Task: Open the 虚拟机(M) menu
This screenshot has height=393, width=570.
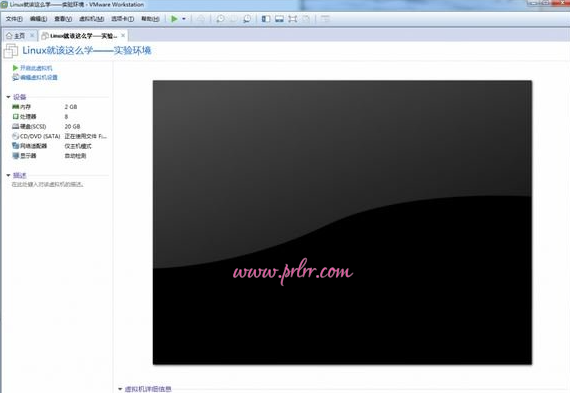Action: (92, 19)
